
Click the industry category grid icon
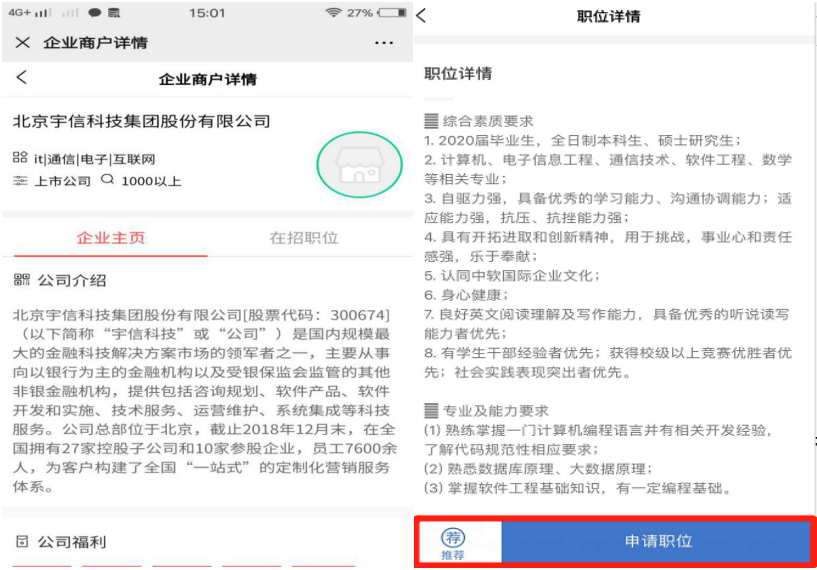[x=20, y=157]
